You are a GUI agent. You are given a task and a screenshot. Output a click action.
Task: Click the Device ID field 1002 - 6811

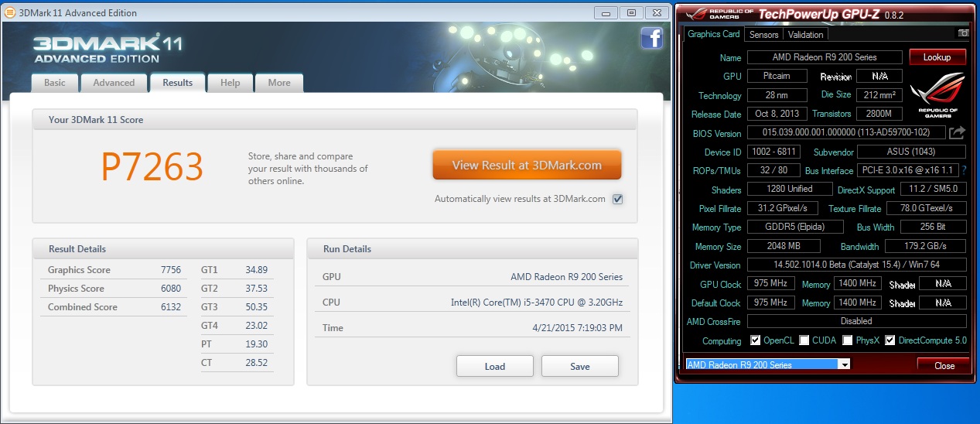(774, 152)
